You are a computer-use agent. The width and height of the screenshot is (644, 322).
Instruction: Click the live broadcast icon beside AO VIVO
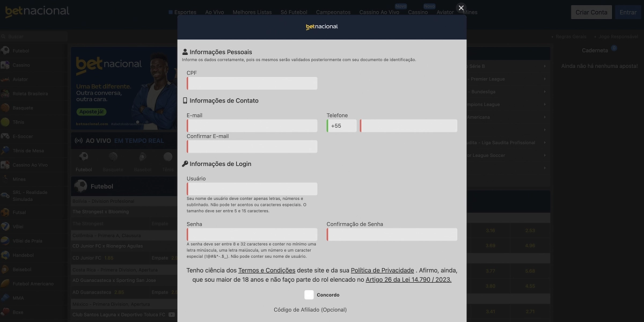(x=78, y=141)
